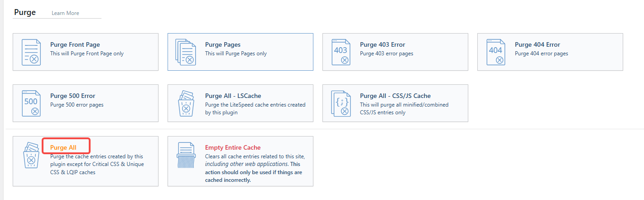
Task: Click the 500 error page icon
Action: pyautogui.click(x=31, y=103)
